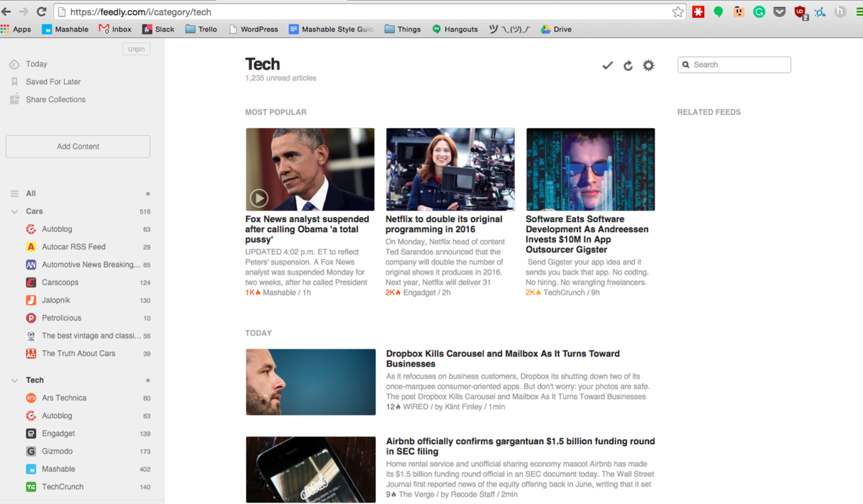Click the Share Collections icon in sidebar

[x=14, y=99]
